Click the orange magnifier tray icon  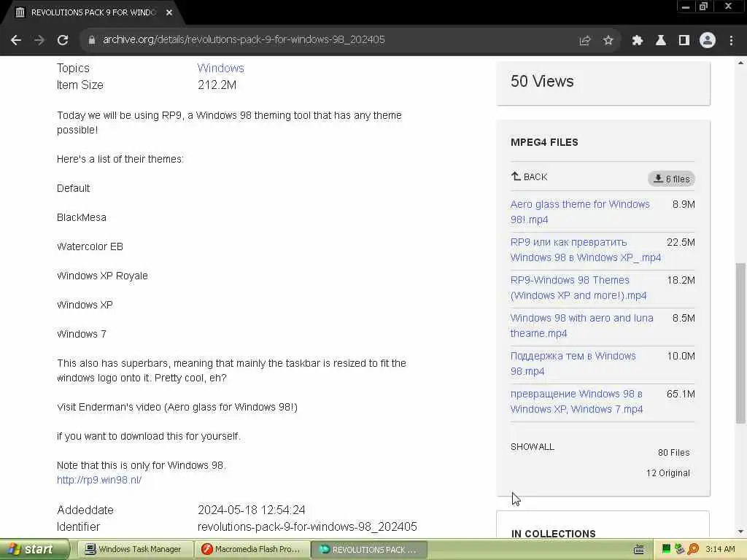pos(693,549)
